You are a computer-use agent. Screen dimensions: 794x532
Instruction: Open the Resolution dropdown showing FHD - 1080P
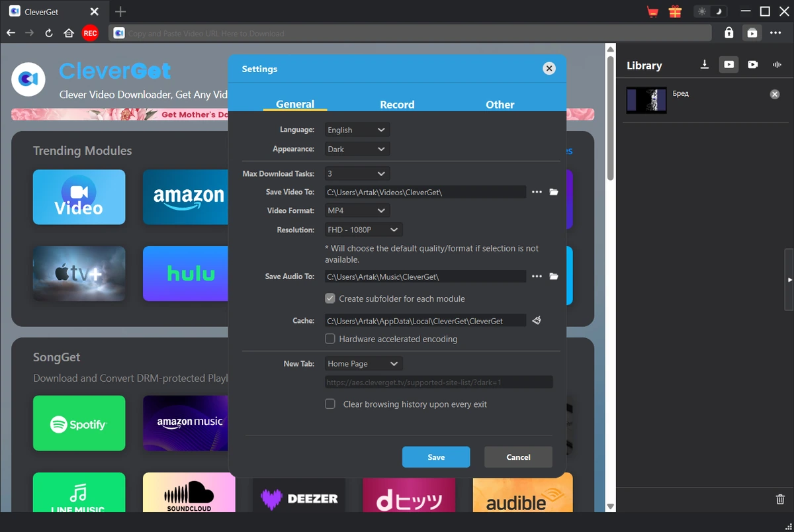pyautogui.click(x=364, y=230)
